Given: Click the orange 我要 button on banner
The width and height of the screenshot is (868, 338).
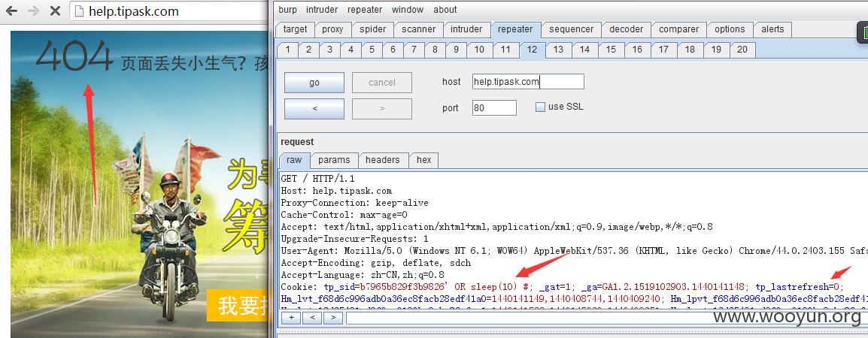Looking at the screenshot, I should (x=238, y=305).
